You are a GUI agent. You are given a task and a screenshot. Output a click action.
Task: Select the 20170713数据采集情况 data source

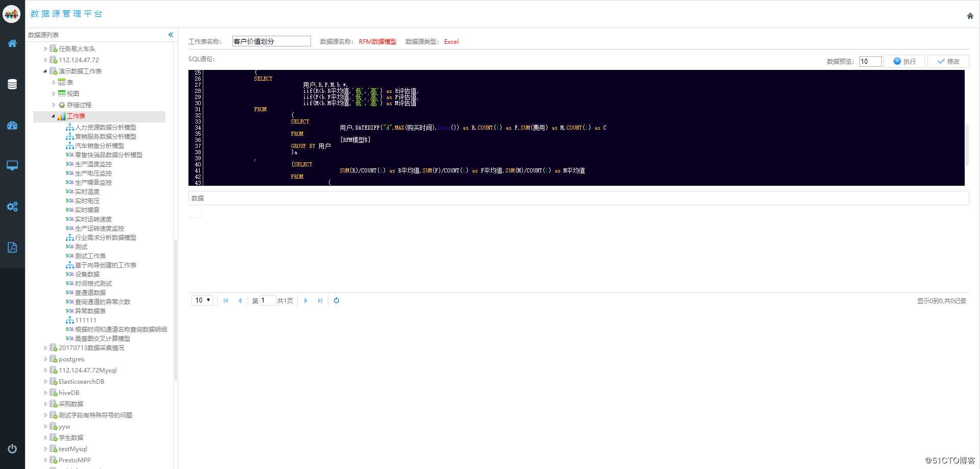[91, 348]
